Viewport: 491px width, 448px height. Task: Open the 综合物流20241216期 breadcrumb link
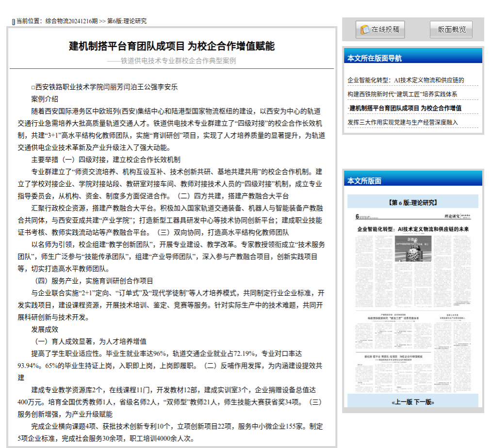click(x=71, y=21)
